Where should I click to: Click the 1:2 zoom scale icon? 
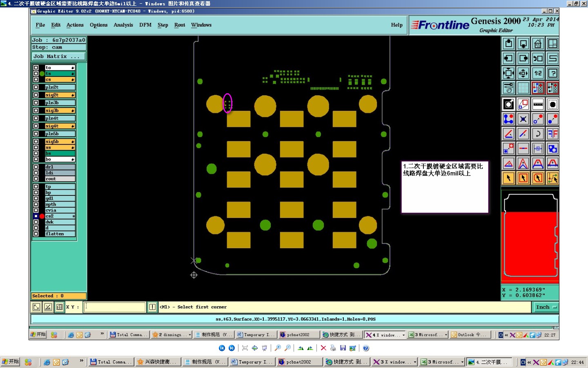(x=538, y=73)
